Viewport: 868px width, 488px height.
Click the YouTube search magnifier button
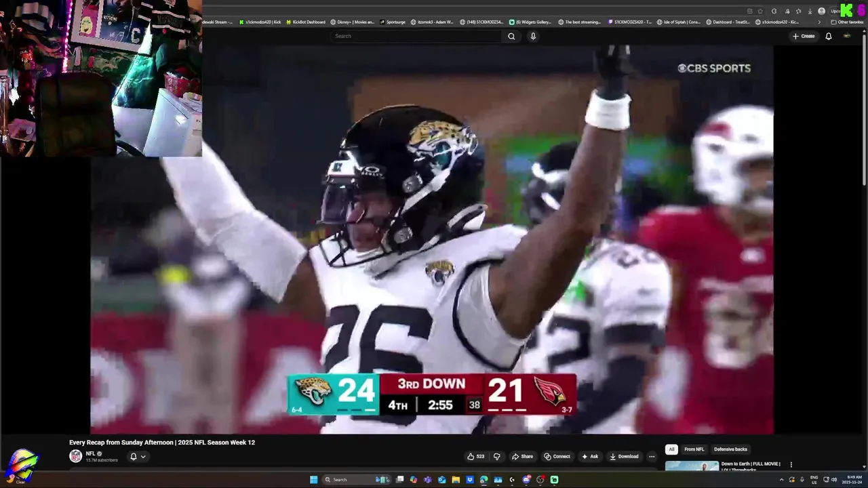(511, 36)
